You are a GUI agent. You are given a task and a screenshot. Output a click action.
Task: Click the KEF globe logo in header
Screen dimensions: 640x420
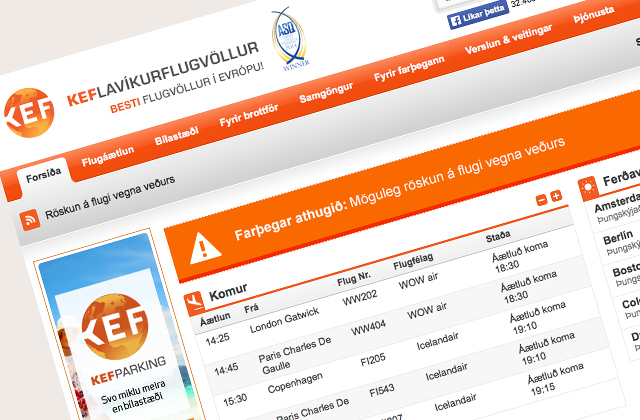click(x=29, y=113)
